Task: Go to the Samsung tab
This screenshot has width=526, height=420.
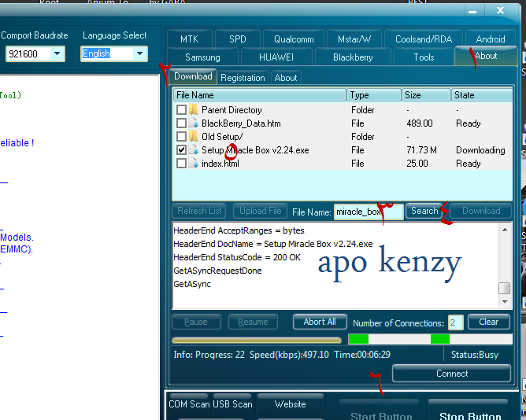Action: [x=202, y=57]
